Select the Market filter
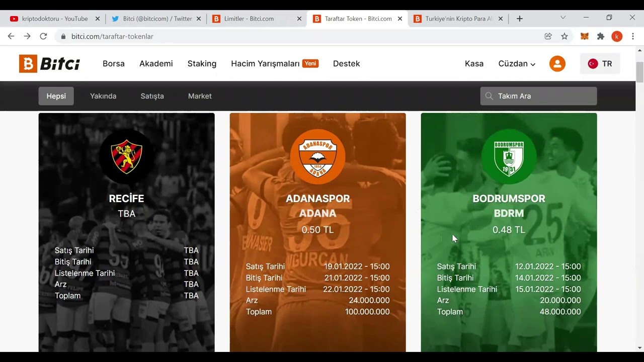Image resolution: width=644 pixels, height=362 pixels. click(x=200, y=96)
